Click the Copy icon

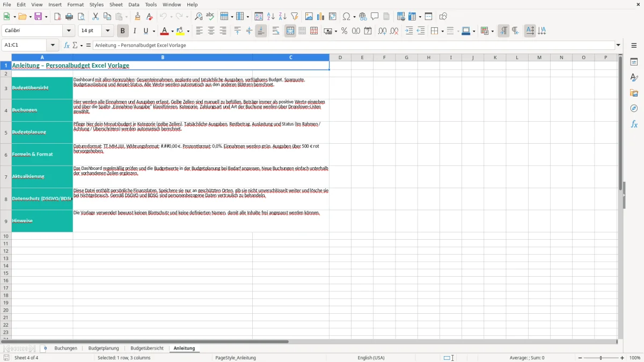click(107, 17)
